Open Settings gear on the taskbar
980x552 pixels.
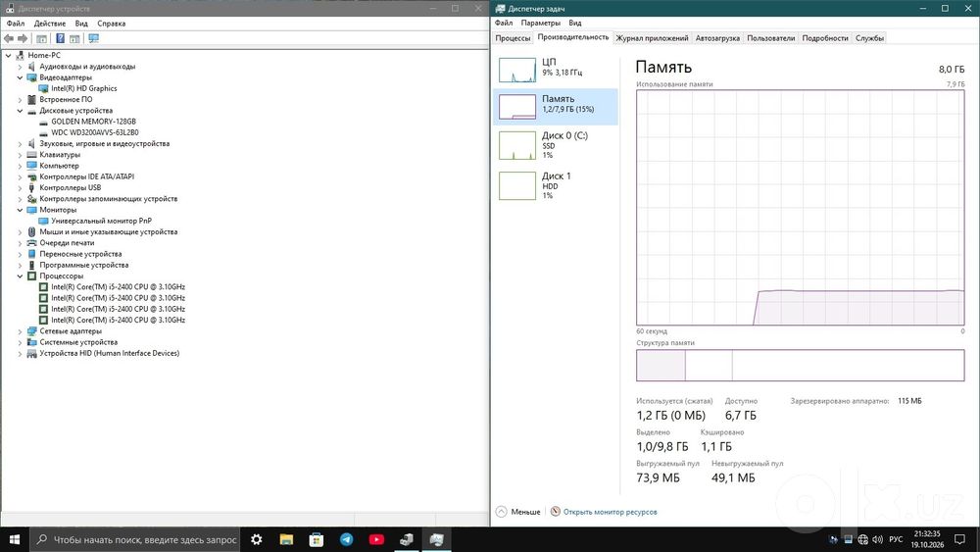pyautogui.click(x=256, y=539)
